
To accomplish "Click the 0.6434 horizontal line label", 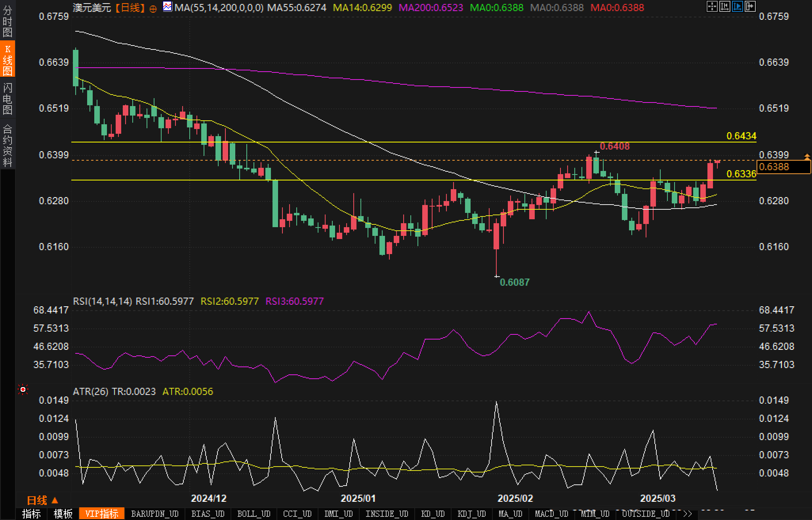I will tap(741, 136).
